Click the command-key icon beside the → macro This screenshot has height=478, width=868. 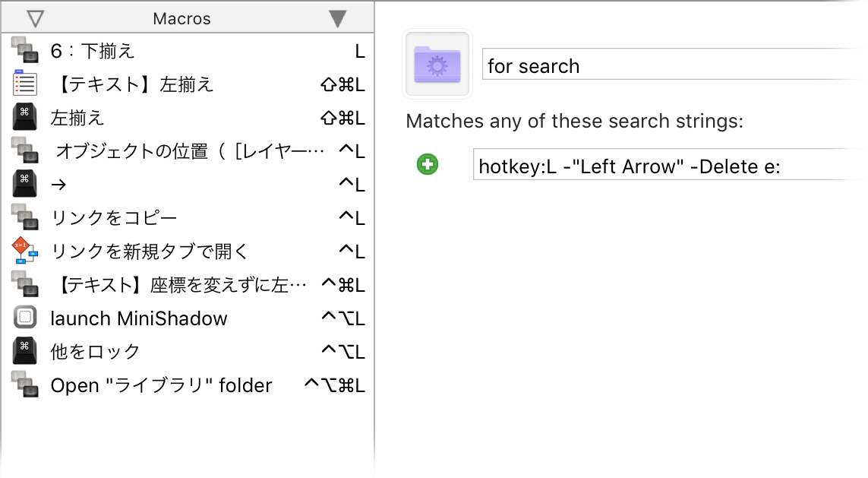tap(25, 184)
